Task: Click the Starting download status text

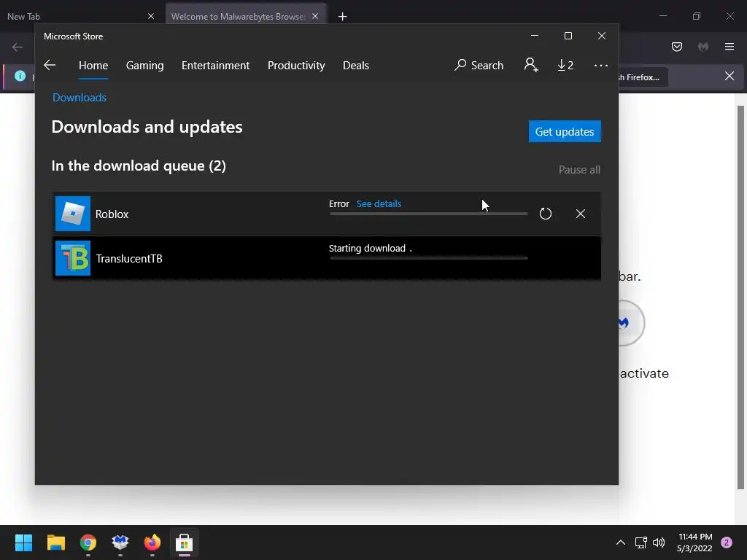Action: [x=370, y=248]
